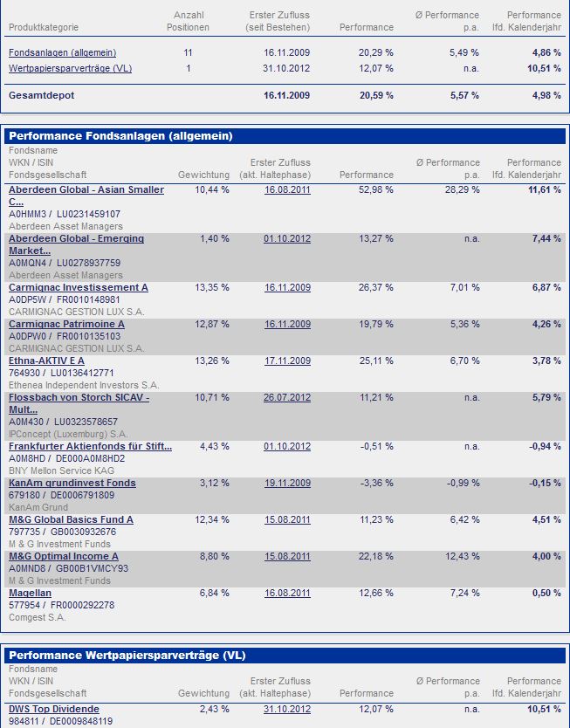Open Frankfurter Aktienfonds für Stift... link
Screen dimensions: 570x728
pos(90,446)
